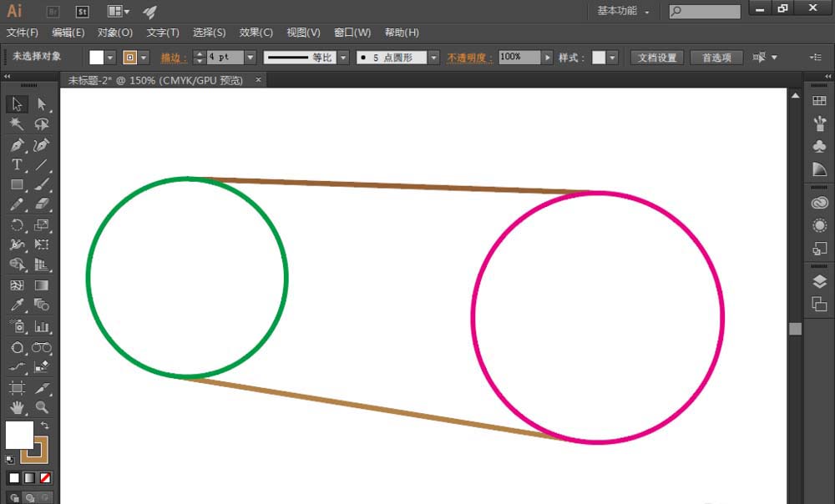Select the Zoom tool
835x504 pixels.
[x=42, y=408]
